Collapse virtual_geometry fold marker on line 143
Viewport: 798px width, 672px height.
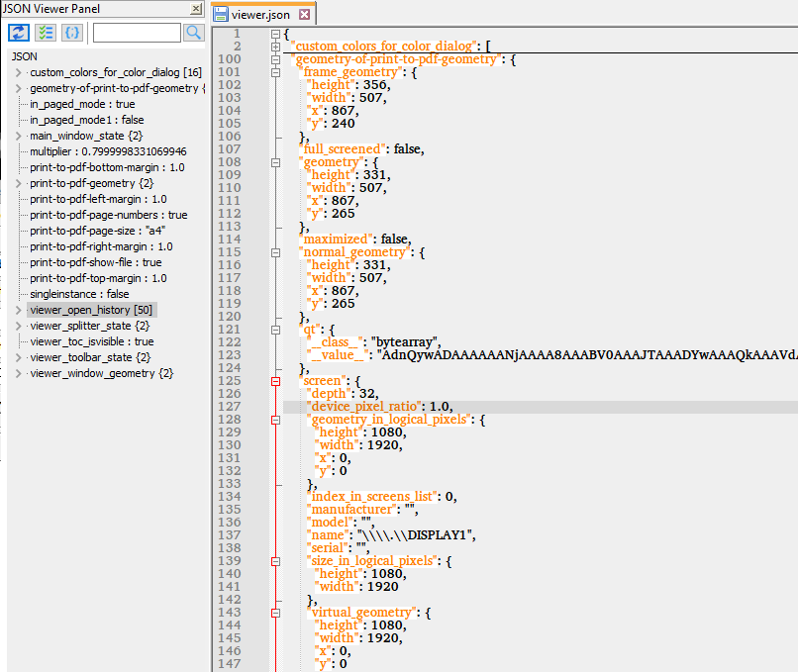tap(275, 613)
